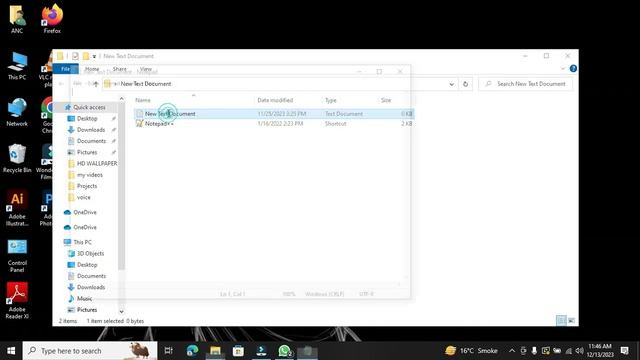Click the microphone tray icon
Screen dimensions: 640x360
click(x=534, y=351)
